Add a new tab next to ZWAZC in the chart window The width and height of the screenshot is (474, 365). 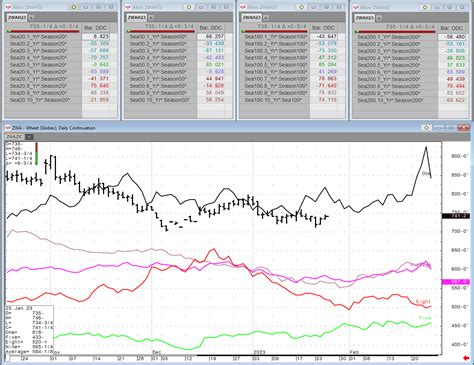click(x=29, y=137)
